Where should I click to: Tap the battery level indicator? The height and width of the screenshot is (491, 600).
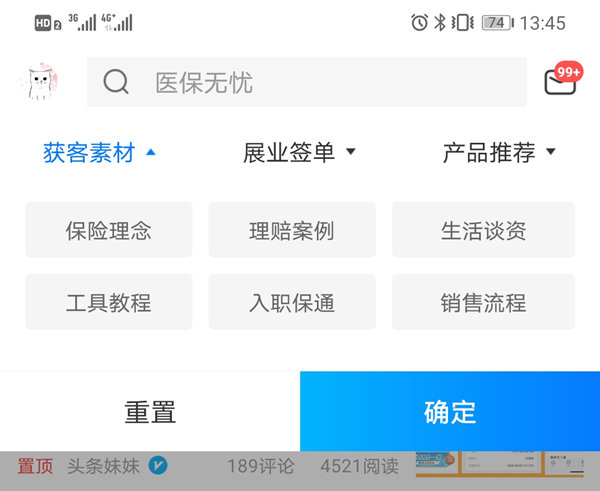click(x=495, y=22)
